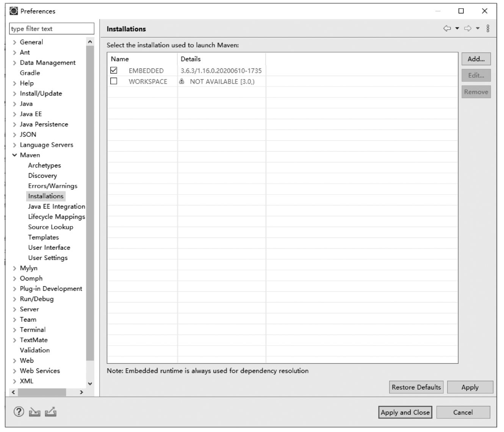Expand the Run/Debug node
The height and width of the screenshot is (432, 504).
(14, 299)
